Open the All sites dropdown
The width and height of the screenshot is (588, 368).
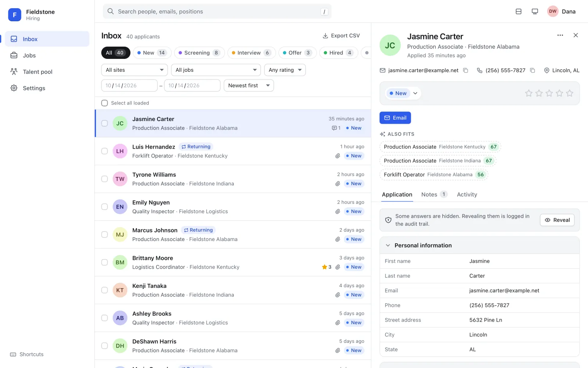[x=135, y=70]
